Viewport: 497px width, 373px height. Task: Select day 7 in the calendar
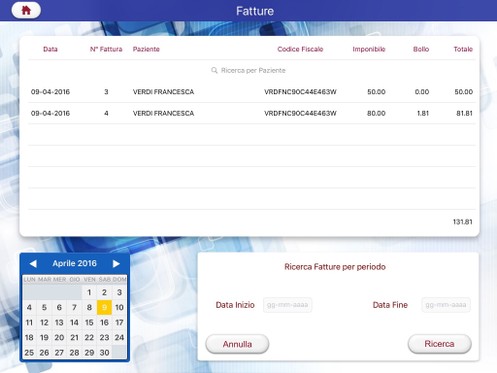tap(74, 307)
